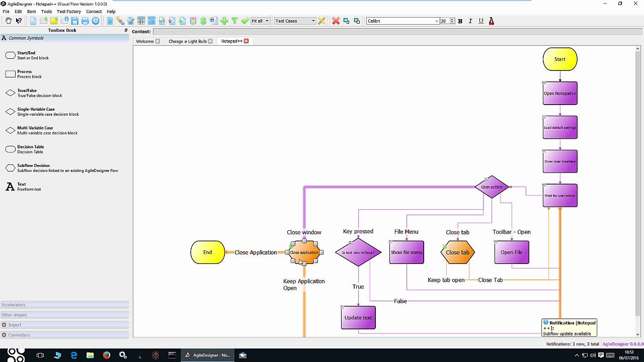Open the font color picker
The width and height of the screenshot is (644, 362).
492,21
